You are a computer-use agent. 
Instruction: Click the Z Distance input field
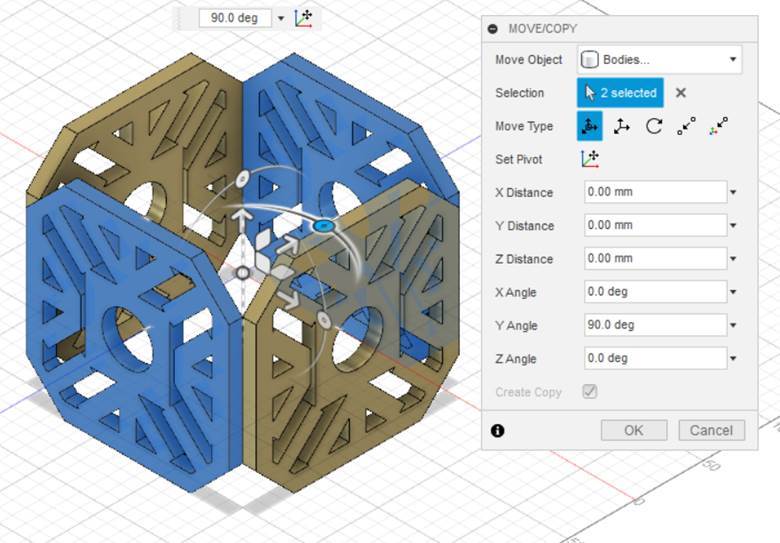[656, 259]
